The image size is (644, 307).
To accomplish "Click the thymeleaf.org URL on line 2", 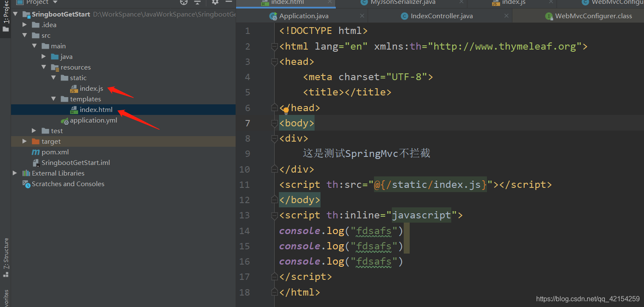I will pos(505,47).
